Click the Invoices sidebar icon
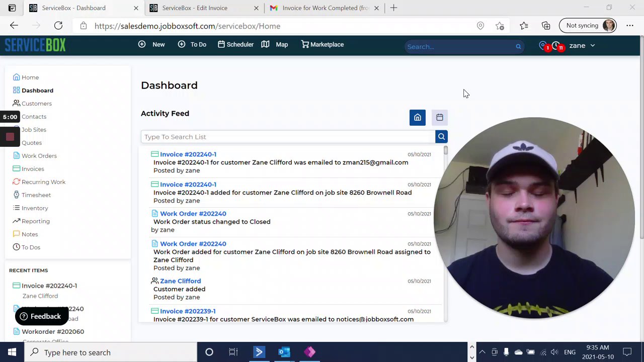Screen dimensions: 644x362 click(x=16, y=168)
